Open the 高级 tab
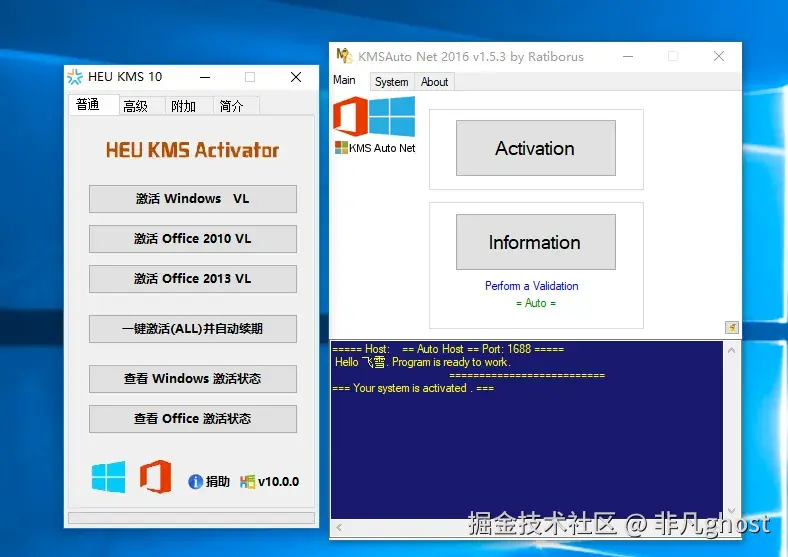788x557 pixels. point(141,106)
